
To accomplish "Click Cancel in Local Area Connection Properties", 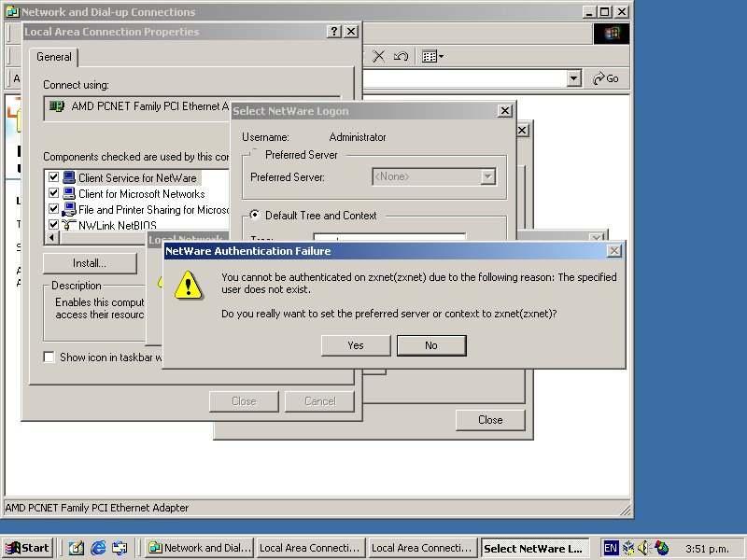I will pyautogui.click(x=319, y=401).
